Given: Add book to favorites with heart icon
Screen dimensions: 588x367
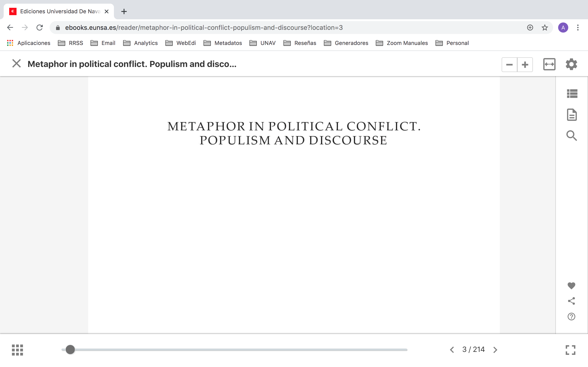Looking at the screenshot, I should (571, 285).
